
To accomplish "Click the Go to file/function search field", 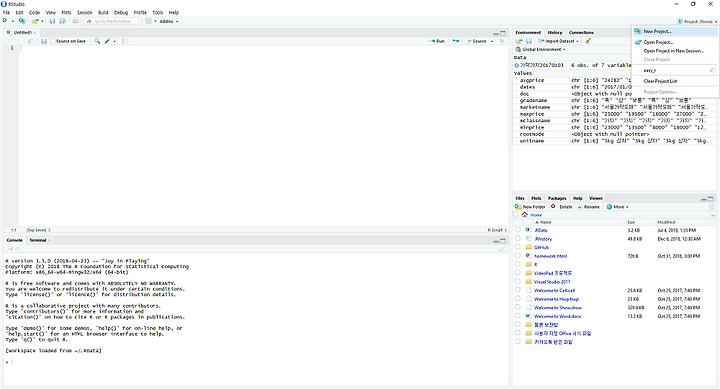I will tap(112, 22).
